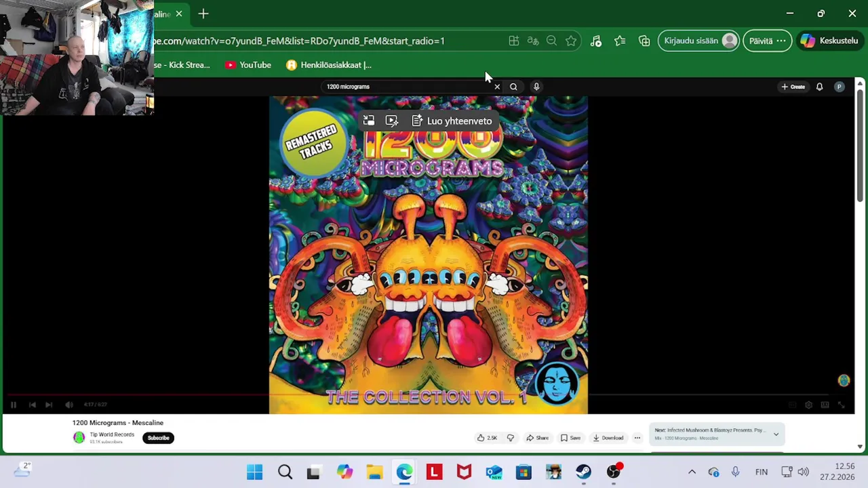Image resolution: width=868 pixels, height=488 pixels.
Task: Click the FIN language indicator
Action: [762, 472]
